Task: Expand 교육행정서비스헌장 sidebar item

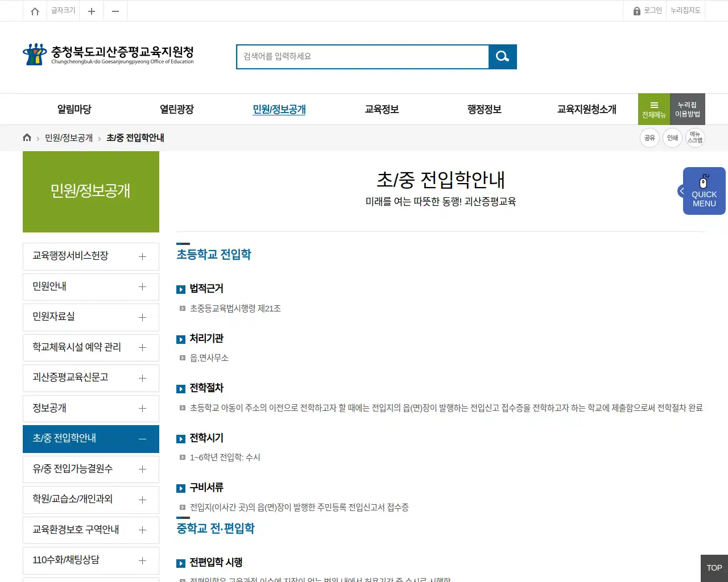Action: click(91, 256)
